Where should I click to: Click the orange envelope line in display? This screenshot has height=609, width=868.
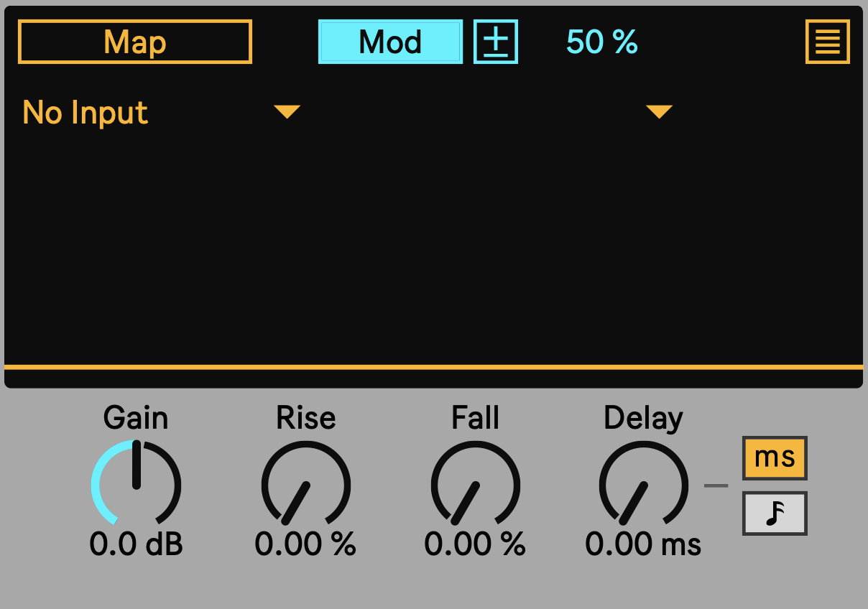[434, 367]
